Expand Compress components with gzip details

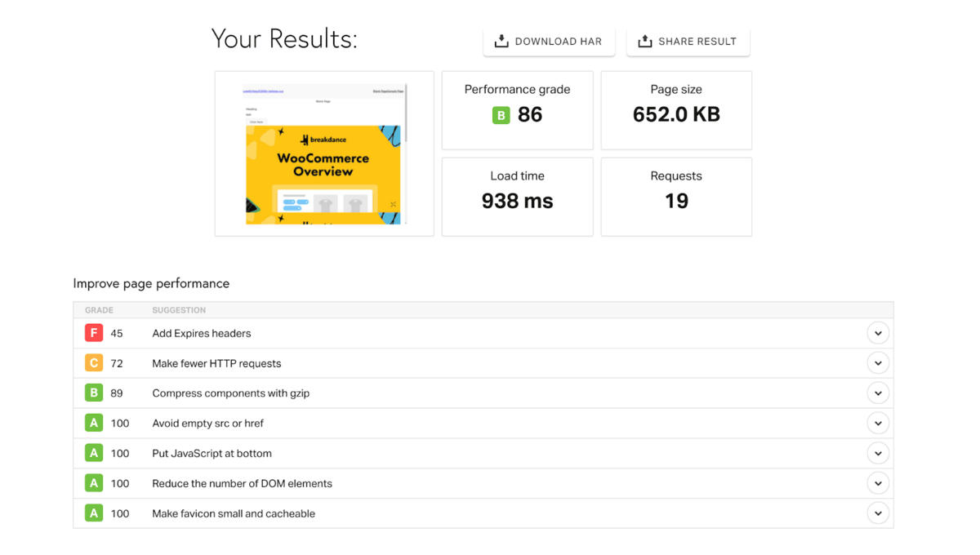pyautogui.click(x=878, y=393)
